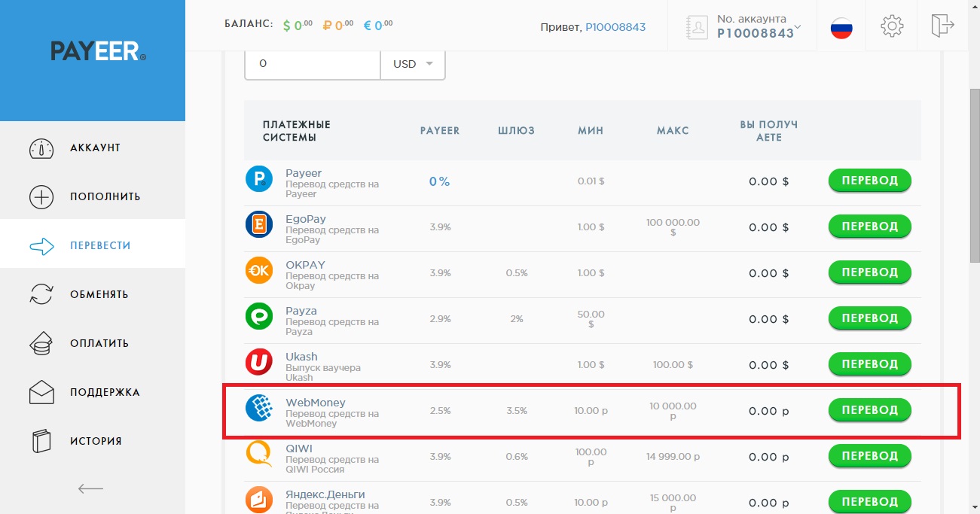Click the История book icon
This screenshot has width=980, height=514.
[x=41, y=441]
